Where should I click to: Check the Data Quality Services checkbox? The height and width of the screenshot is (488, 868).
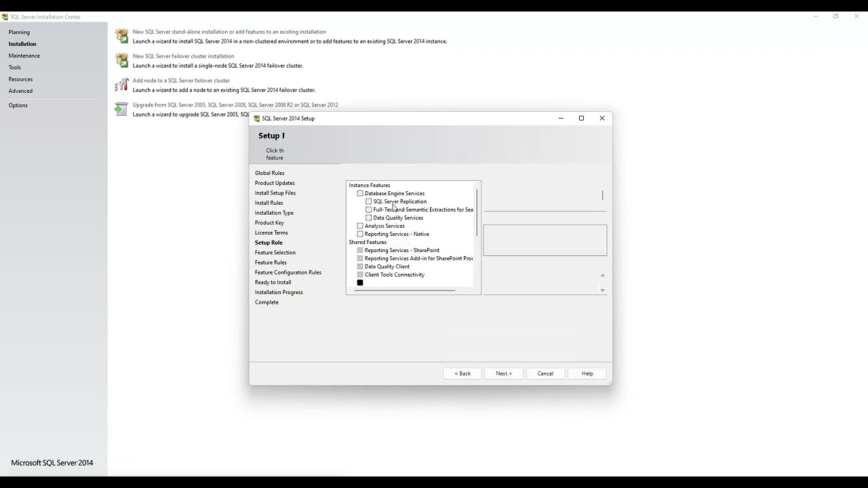[369, 218]
